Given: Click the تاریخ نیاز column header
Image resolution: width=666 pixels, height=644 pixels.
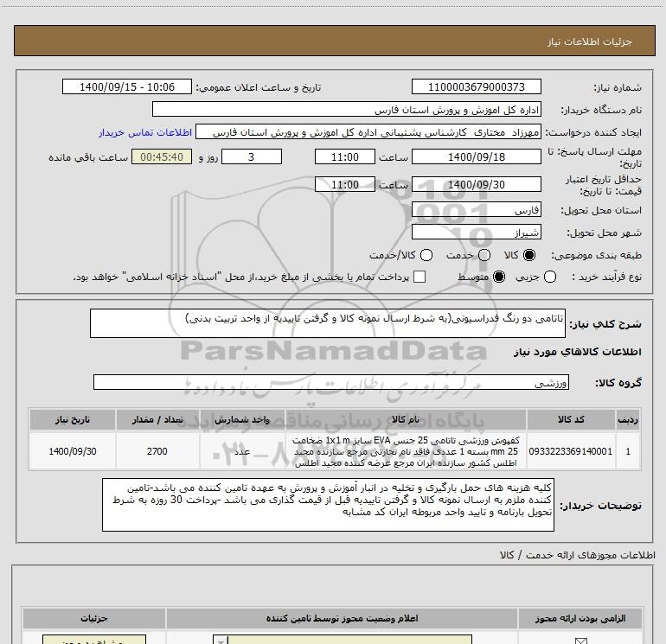Looking at the screenshot, I should [72, 419].
